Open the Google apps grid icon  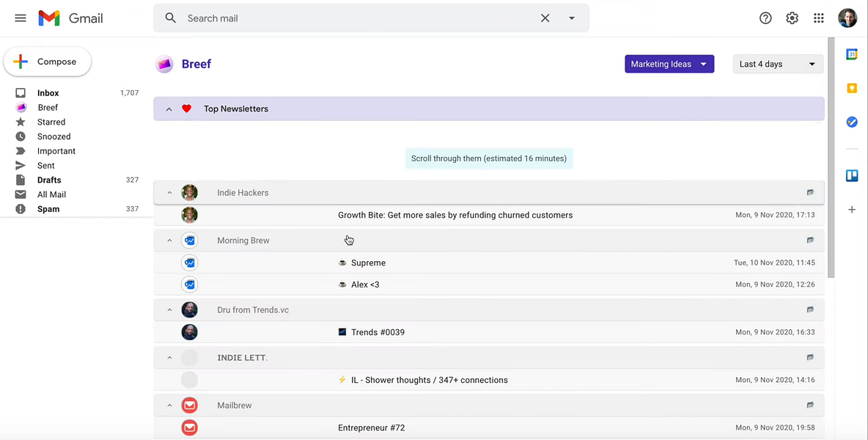point(819,18)
